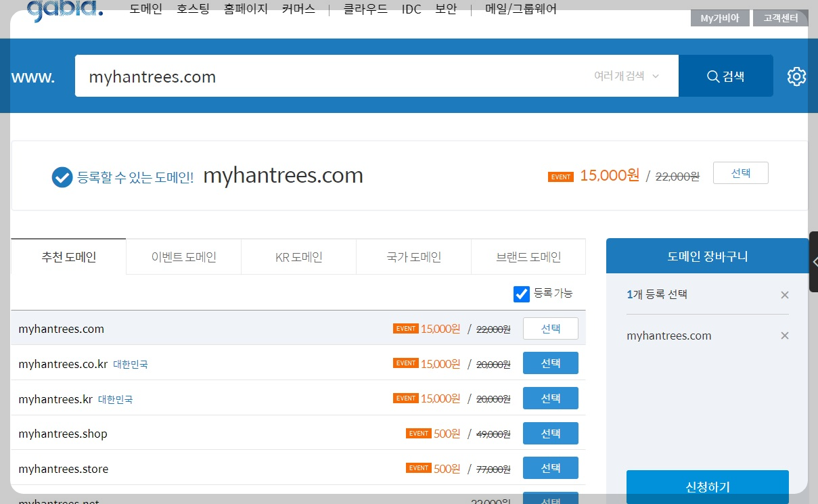Open the My가비아 button
Screen dimensions: 818x504
[x=719, y=18]
